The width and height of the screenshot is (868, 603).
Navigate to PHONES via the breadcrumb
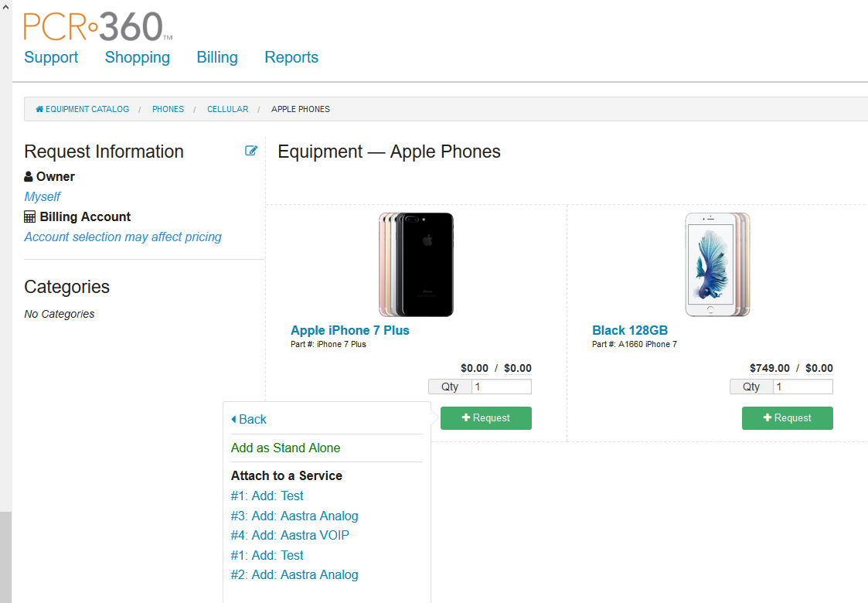click(x=168, y=109)
